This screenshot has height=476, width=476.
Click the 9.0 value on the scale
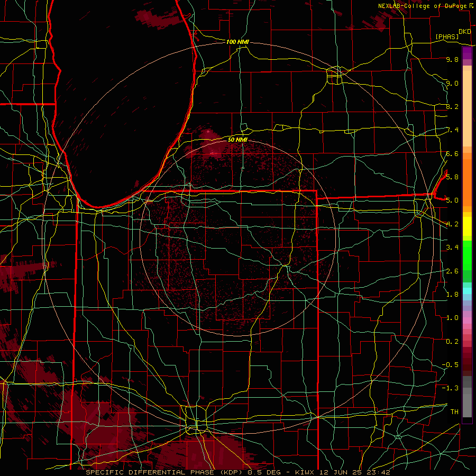(x=452, y=83)
